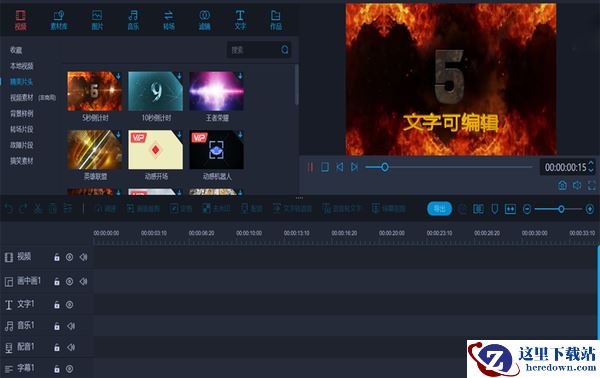Select 视频素材 category in the sidebar

coord(22,98)
